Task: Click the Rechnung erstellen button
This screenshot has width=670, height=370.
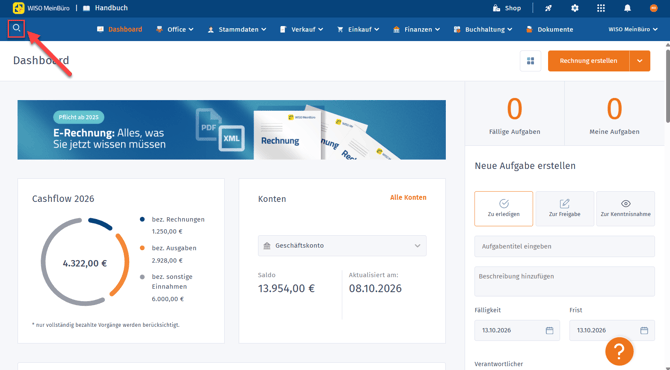Action: pos(588,61)
